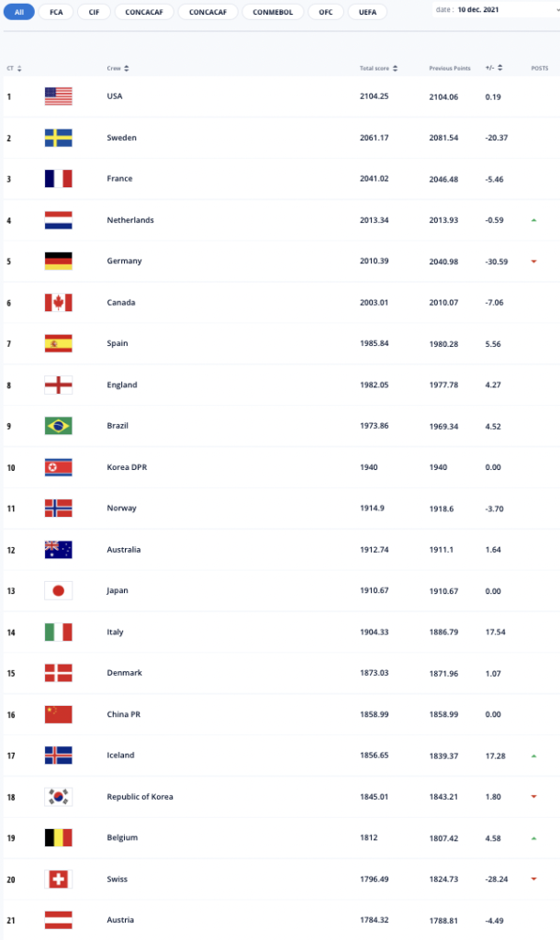Click the Brazil flag icon
The height and width of the screenshot is (940, 560).
[58, 426]
